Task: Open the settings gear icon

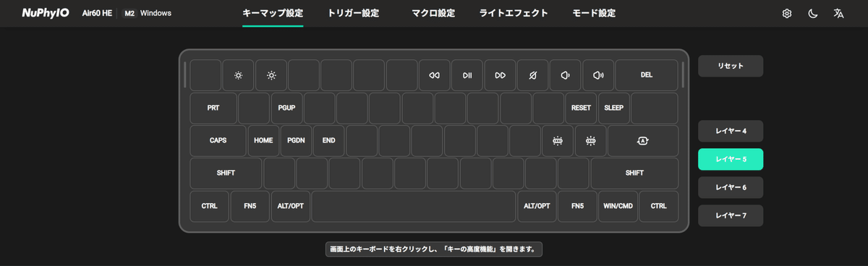Action: [x=787, y=14]
